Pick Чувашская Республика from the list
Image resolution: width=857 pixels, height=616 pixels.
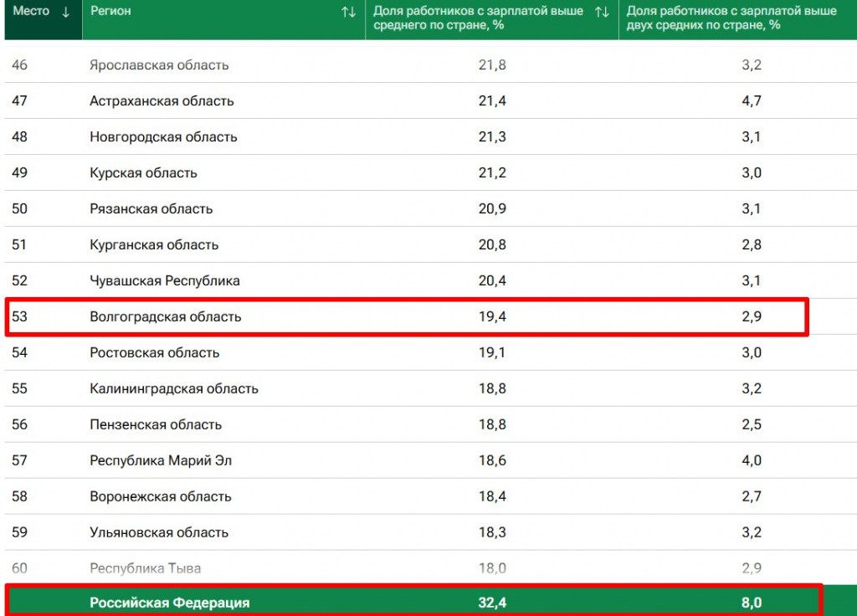click(x=164, y=281)
